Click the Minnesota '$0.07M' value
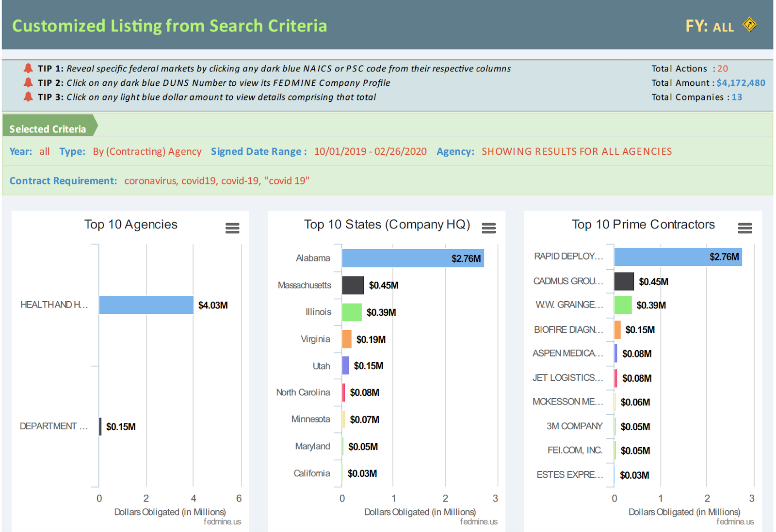 (x=365, y=419)
